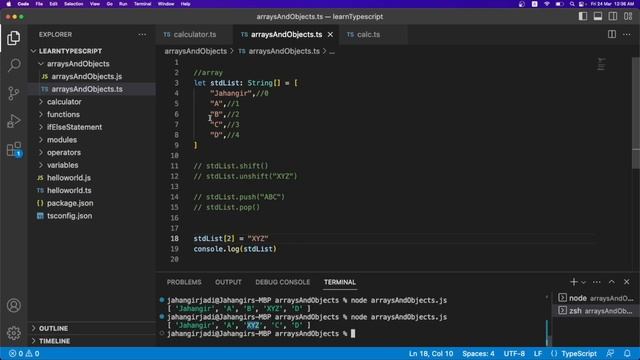Image resolution: width=640 pixels, height=360 pixels.
Task: Open the Search view in activity bar
Action: pyautogui.click(x=13, y=65)
